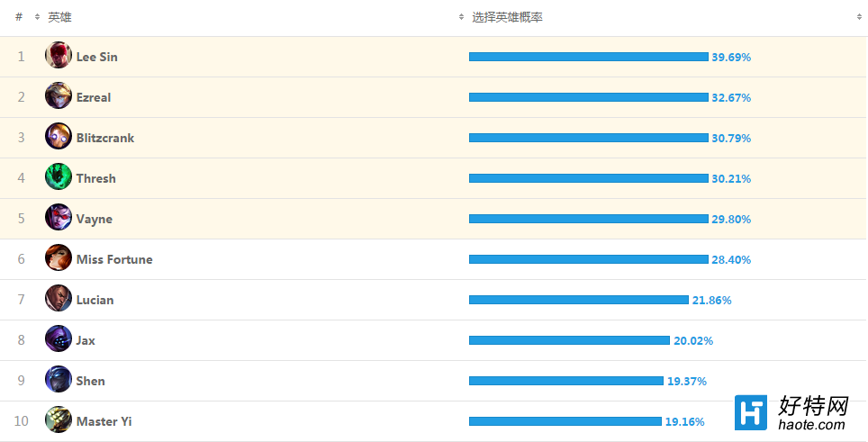The width and height of the screenshot is (868, 442).
Task: Click Thresh champion portrait icon
Action: tap(59, 177)
